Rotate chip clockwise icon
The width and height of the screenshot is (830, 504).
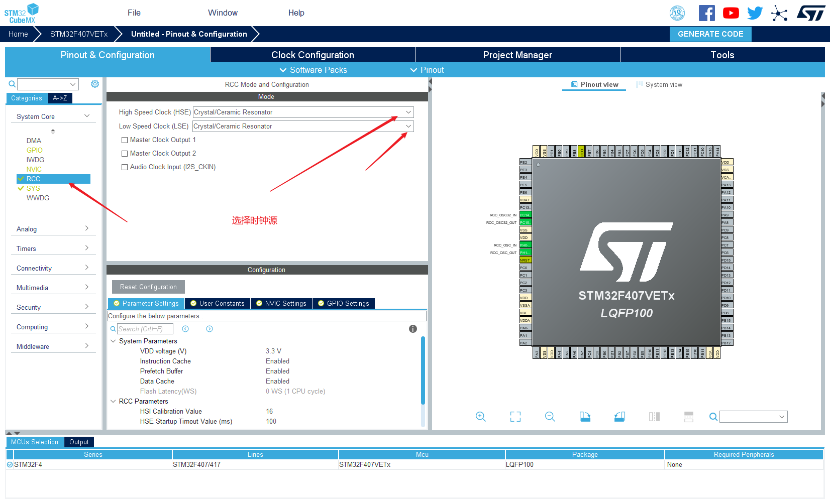click(x=585, y=417)
